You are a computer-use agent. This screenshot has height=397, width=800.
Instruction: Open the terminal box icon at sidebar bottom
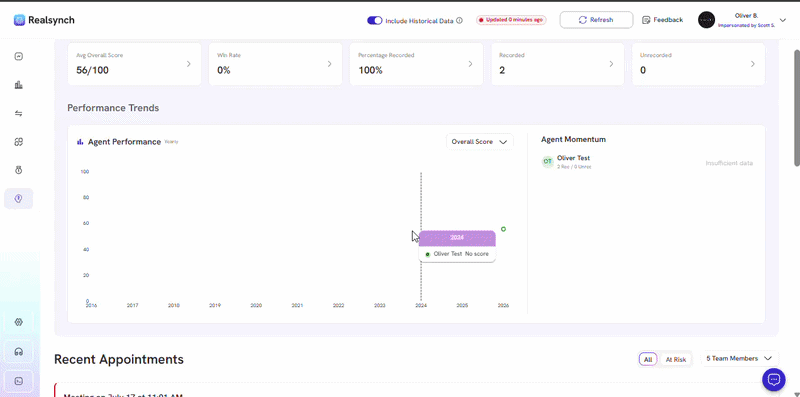(19, 381)
